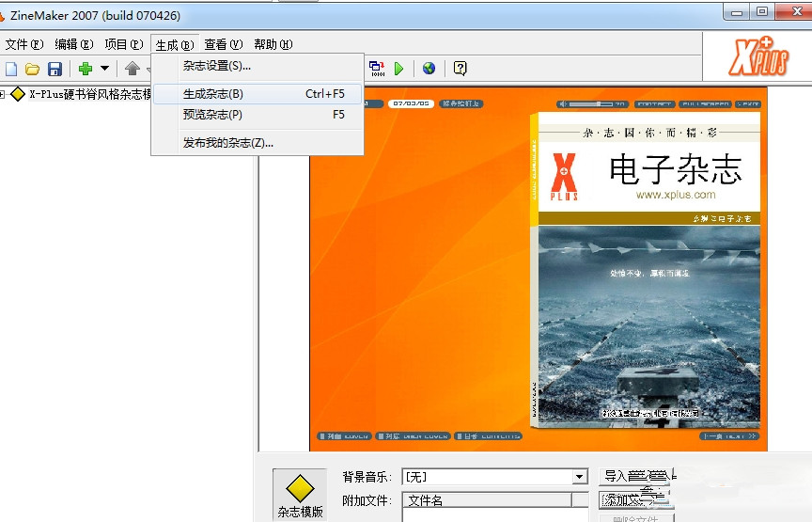Screen dimensions: 812x522
Task: Click the globe publish icon
Action: coord(429,69)
